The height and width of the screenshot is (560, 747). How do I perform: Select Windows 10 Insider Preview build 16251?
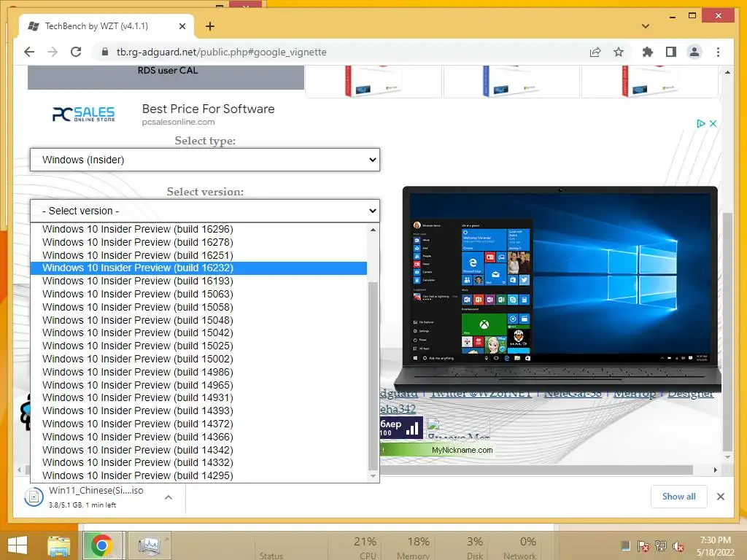[198, 255]
